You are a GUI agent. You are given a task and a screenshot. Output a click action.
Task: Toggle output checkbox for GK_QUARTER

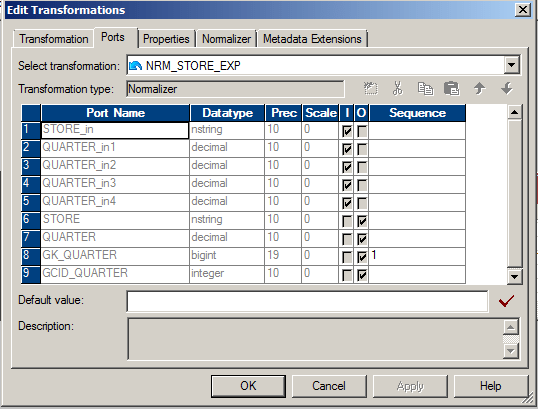(362, 258)
